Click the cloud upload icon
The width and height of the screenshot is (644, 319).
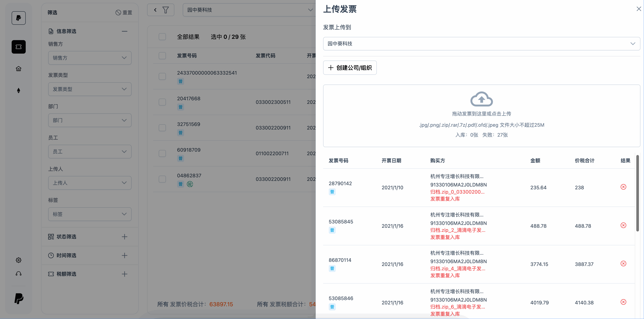pyautogui.click(x=481, y=99)
